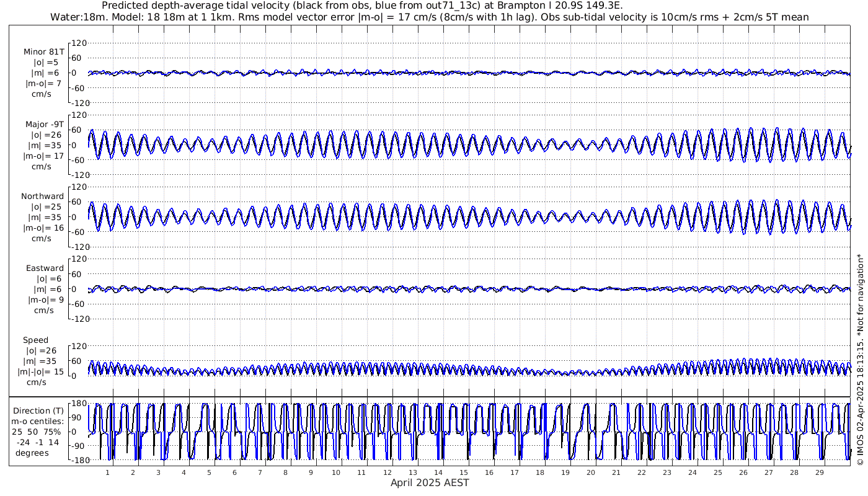The width and height of the screenshot is (868, 496).
Task: Select the 'Northward' panel label
Action: coord(43,196)
